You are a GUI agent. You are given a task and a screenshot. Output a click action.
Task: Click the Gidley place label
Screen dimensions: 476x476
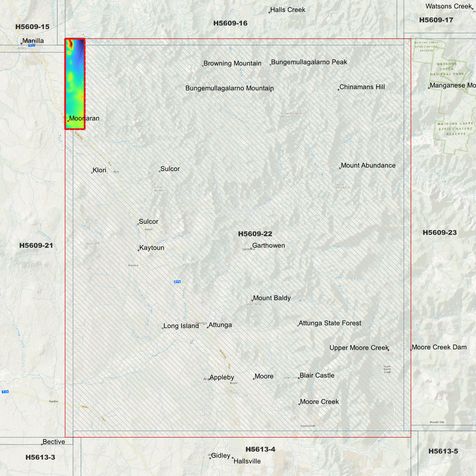click(x=220, y=456)
